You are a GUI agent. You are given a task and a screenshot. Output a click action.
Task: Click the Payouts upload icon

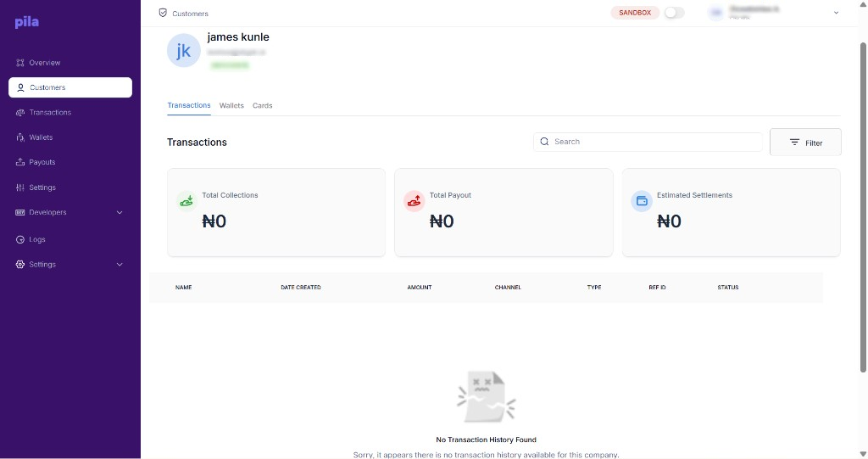pos(20,162)
